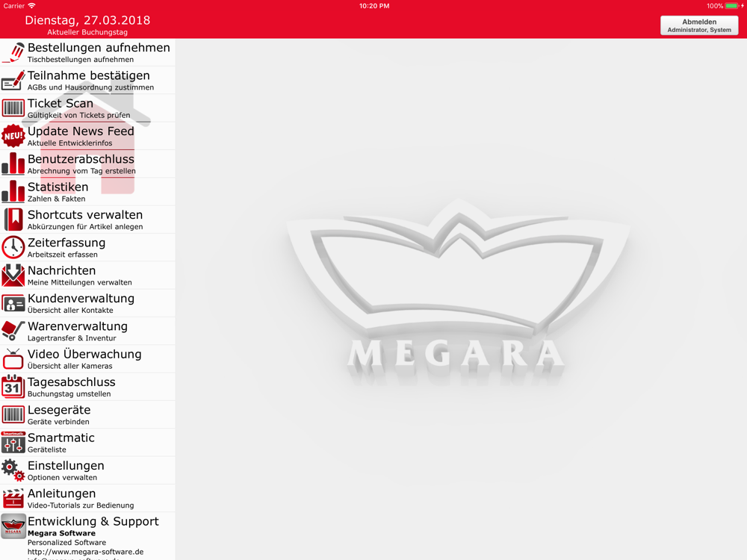
Task: Click the Dienstag, 27.03.2018 date header
Action: [87, 21]
